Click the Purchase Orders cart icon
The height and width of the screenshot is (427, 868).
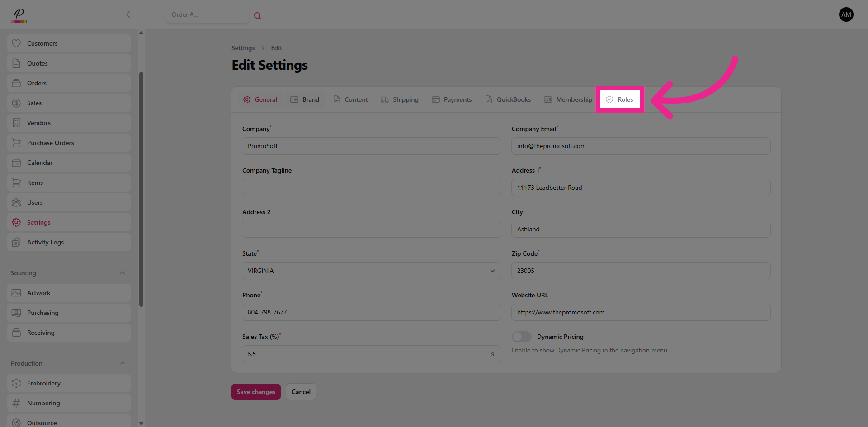pos(16,143)
